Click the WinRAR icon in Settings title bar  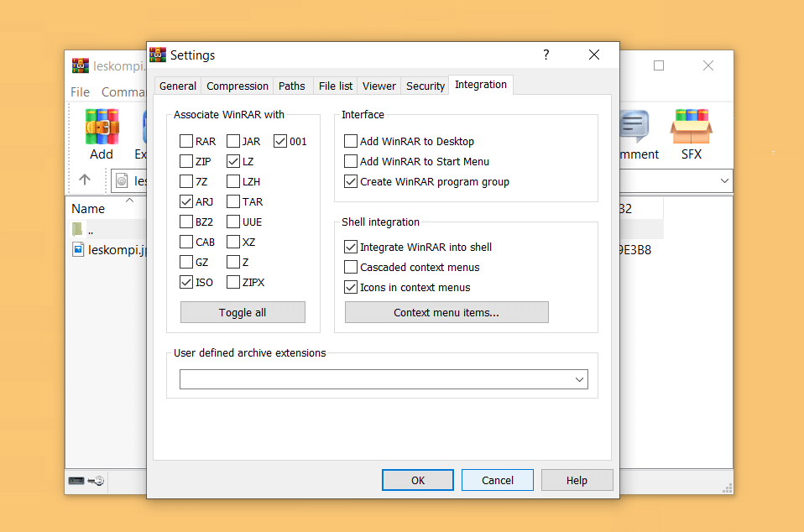pos(158,55)
